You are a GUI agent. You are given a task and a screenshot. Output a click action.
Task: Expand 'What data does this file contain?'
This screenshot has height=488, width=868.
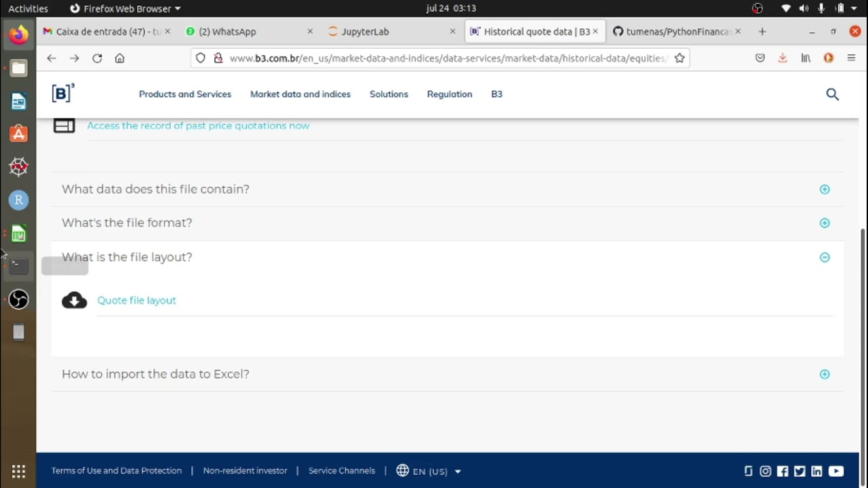[448, 189]
